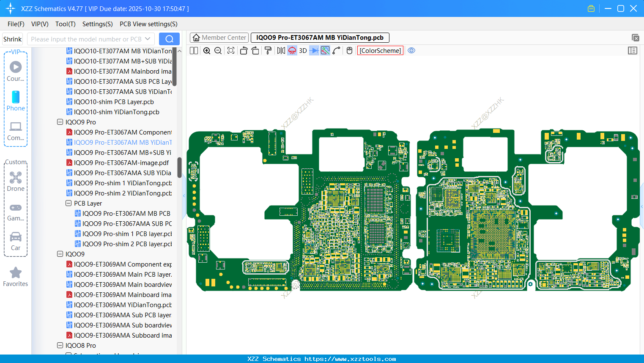Open IQOO9 Pro-ET3067AMA SUB YiDianTong file
This screenshot has height=363, width=644.
pos(119,173)
